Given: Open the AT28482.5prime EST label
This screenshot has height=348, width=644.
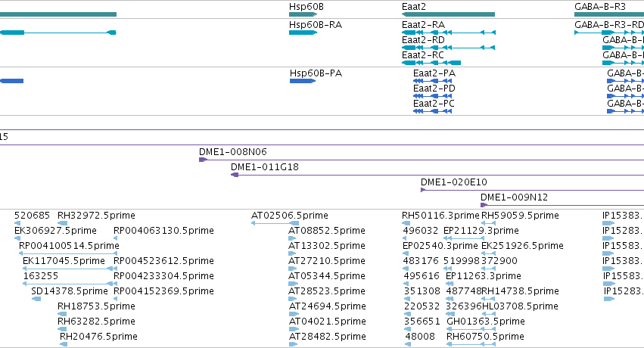Looking at the screenshot, I should (x=327, y=337).
